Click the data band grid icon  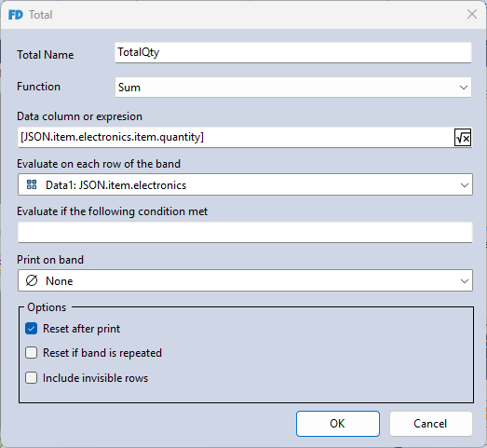pyautogui.click(x=32, y=184)
